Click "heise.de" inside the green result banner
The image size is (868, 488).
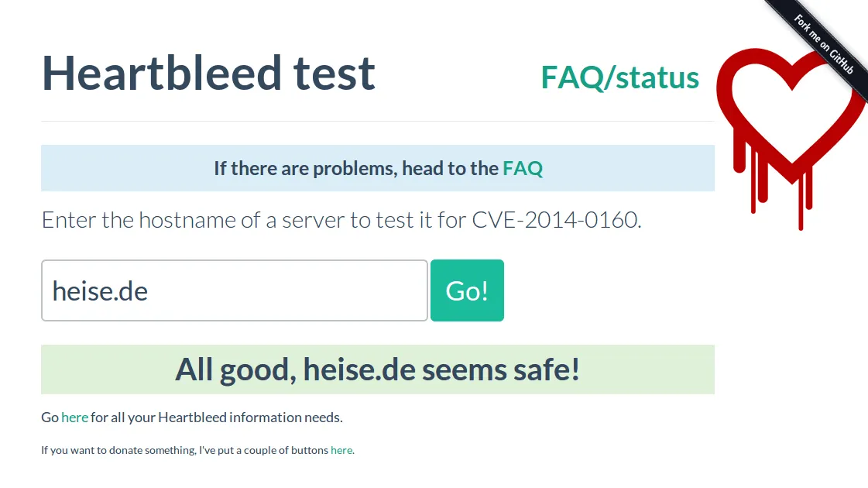click(x=359, y=369)
